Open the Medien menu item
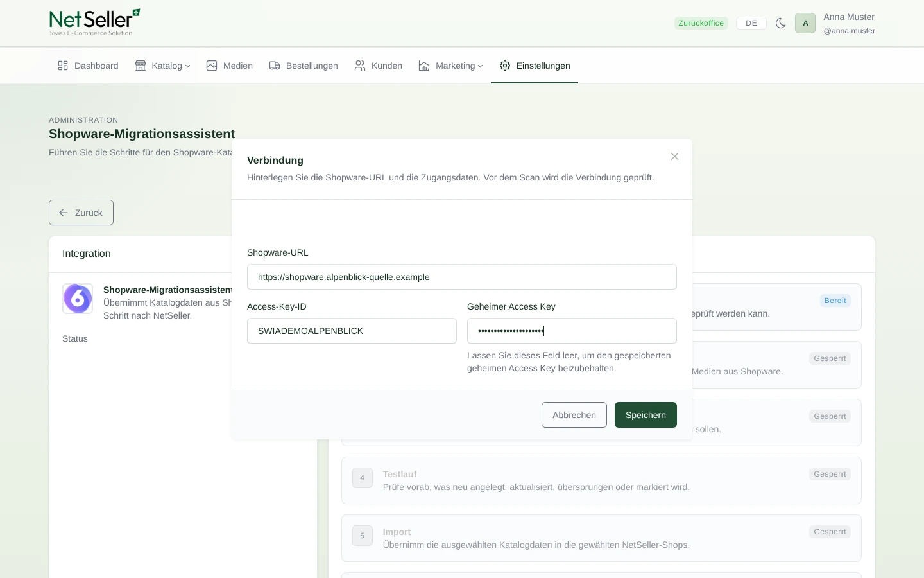 click(230, 66)
